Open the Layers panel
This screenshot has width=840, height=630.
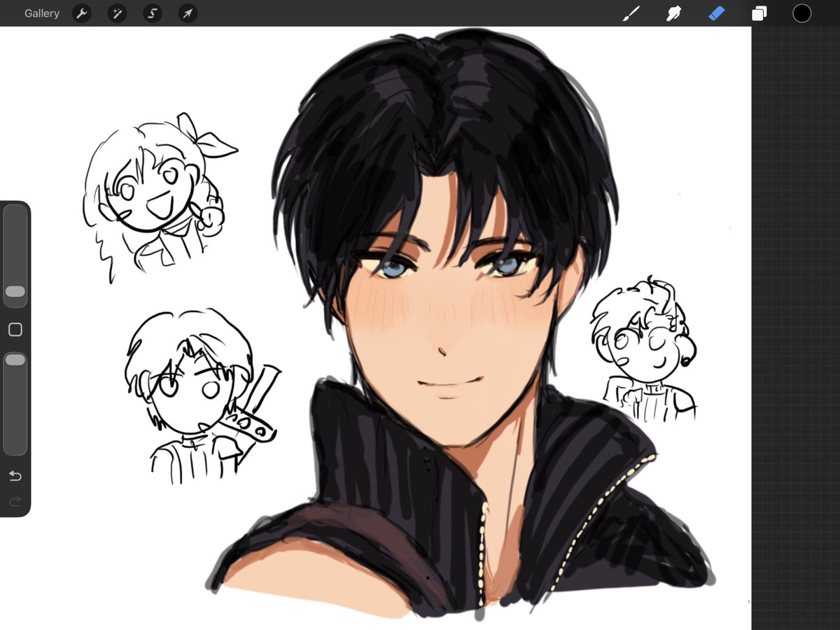759,13
